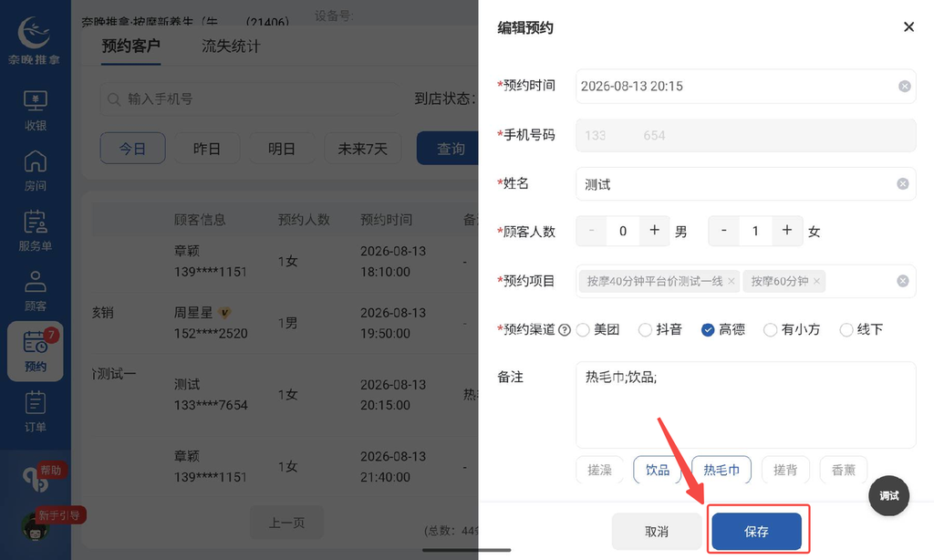Switch to the 预约客户 tab

130,46
